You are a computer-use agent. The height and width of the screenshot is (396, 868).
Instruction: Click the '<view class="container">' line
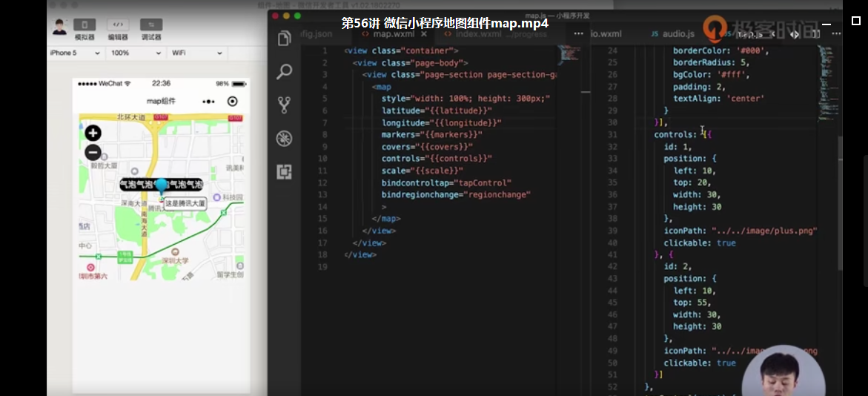[401, 51]
